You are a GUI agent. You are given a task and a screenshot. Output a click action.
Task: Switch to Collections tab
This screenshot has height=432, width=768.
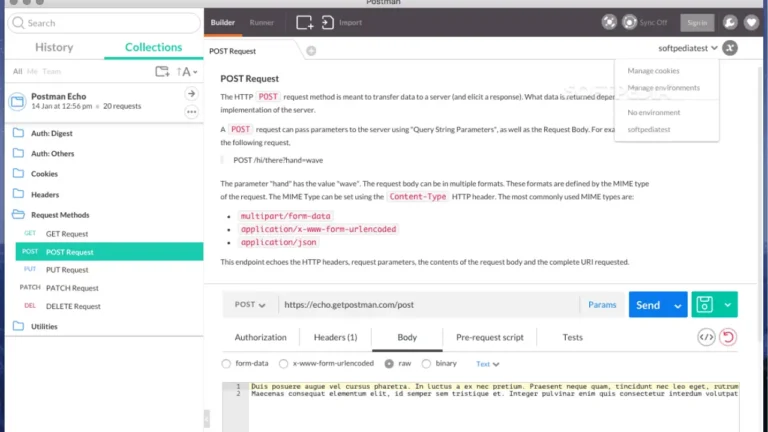(153, 48)
